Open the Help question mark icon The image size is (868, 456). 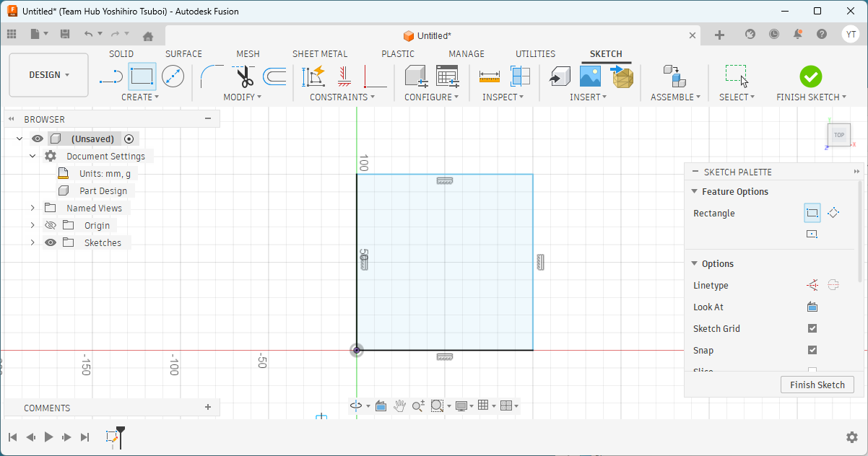pyautogui.click(x=822, y=34)
